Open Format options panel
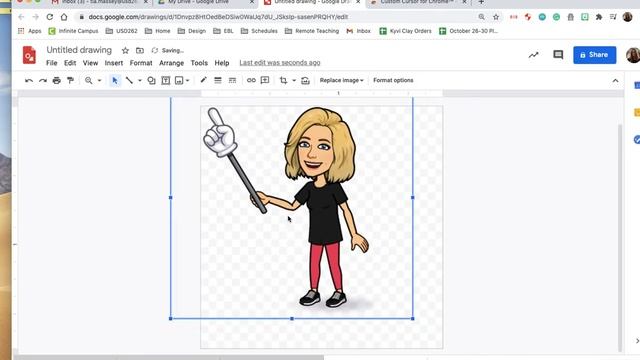Viewport: 640px width, 360px height. click(x=393, y=80)
